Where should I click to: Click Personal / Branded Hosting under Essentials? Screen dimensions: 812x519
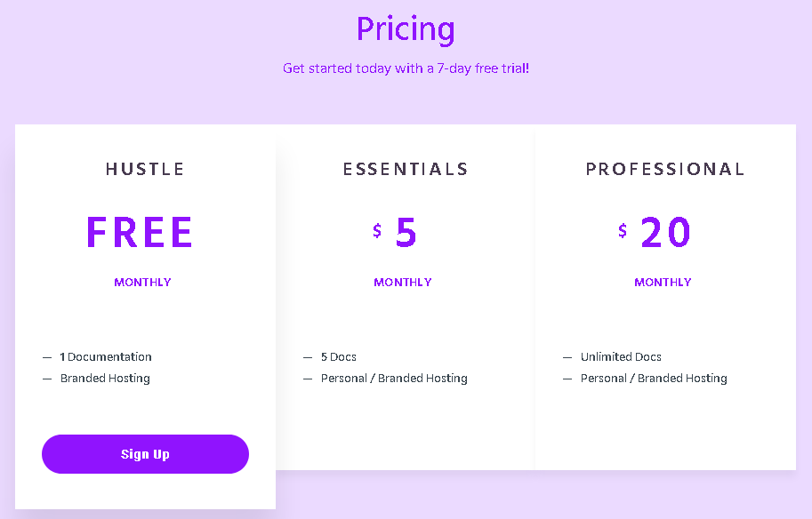click(x=394, y=379)
